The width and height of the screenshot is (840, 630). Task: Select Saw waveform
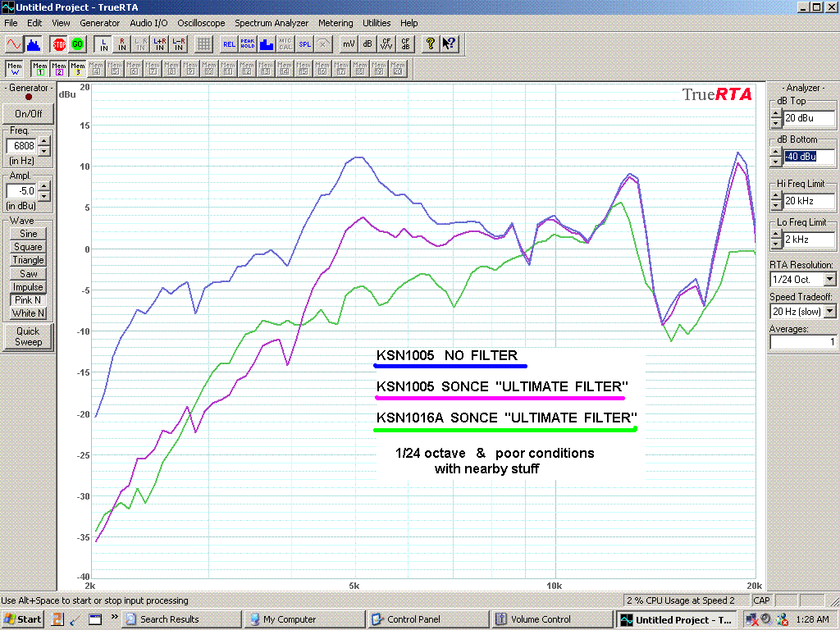(28, 274)
